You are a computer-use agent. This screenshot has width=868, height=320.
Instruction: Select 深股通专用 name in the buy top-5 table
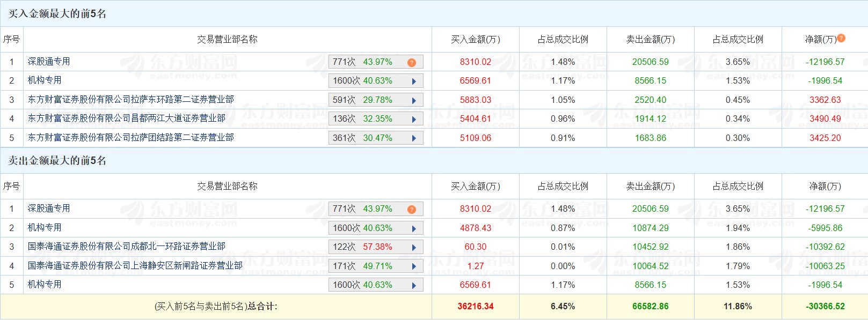49,62
